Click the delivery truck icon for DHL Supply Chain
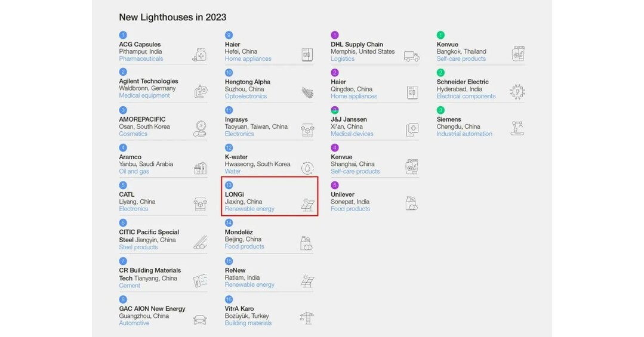 [412, 55]
